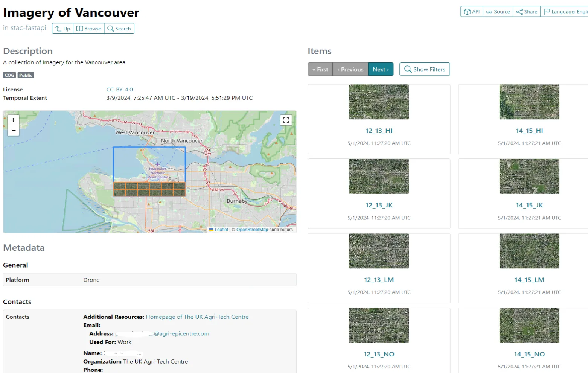The height and width of the screenshot is (373, 588).
Task: Go Up to parent catalog
Action: (63, 29)
